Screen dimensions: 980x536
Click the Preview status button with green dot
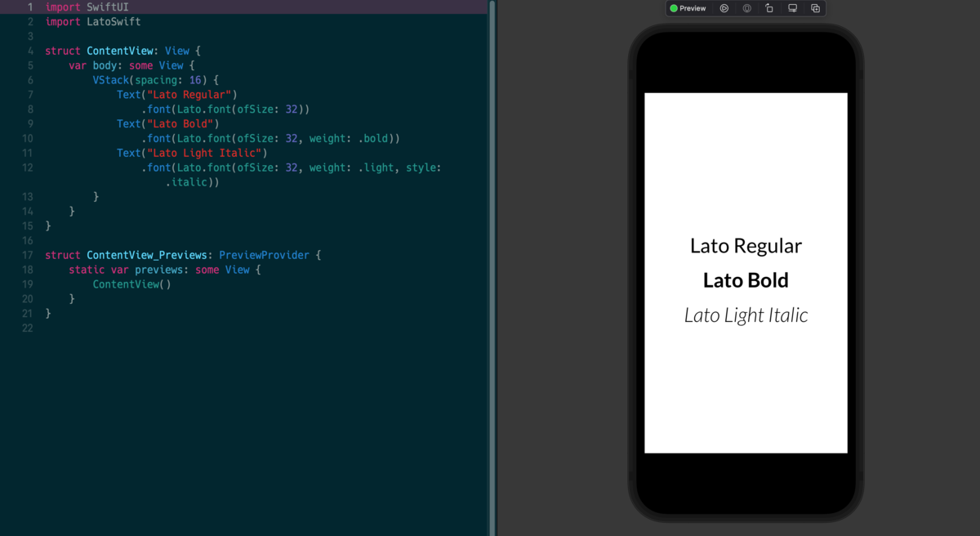pyautogui.click(x=688, y=8)
